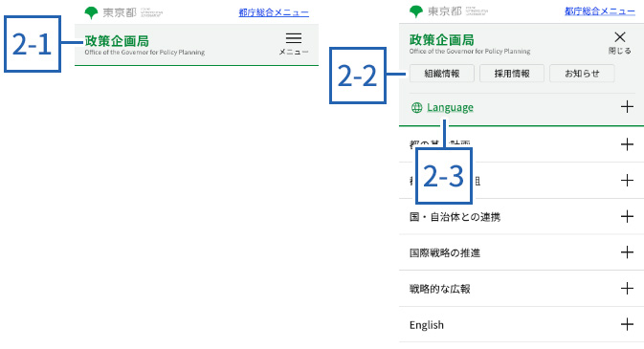Click the globe icon beside Language
Viewport: 644px width, 349px height.
coord(416,108)
